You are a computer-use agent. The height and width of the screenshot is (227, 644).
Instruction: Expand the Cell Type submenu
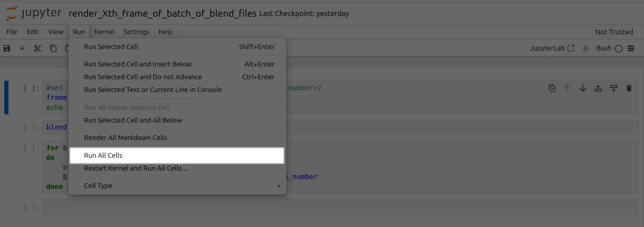(x=178, y=186)
